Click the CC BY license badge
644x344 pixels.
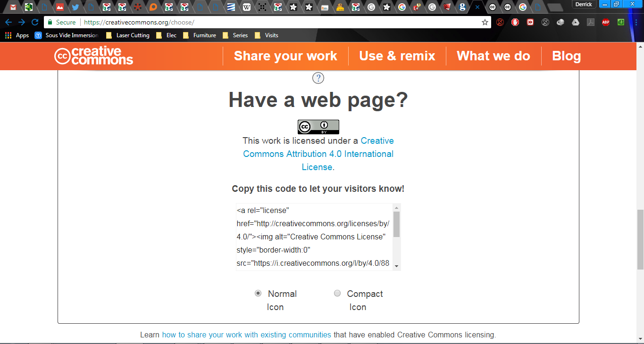tap(318, 127)
